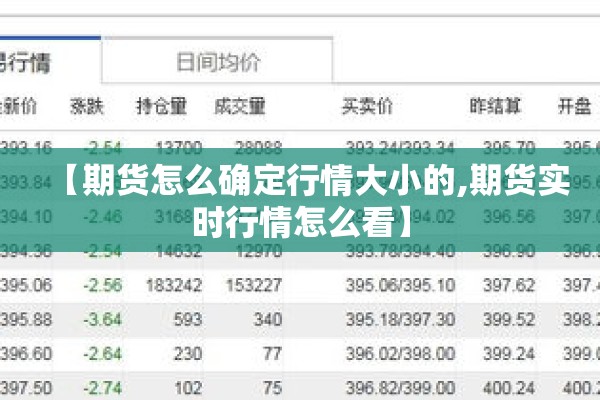
Task: Select the previous settlement 399.52
Action: tap(509, 320)
